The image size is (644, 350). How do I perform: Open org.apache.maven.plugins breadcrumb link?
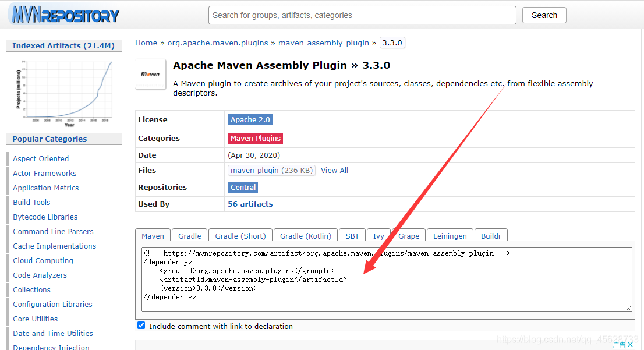tap(218, 43)
